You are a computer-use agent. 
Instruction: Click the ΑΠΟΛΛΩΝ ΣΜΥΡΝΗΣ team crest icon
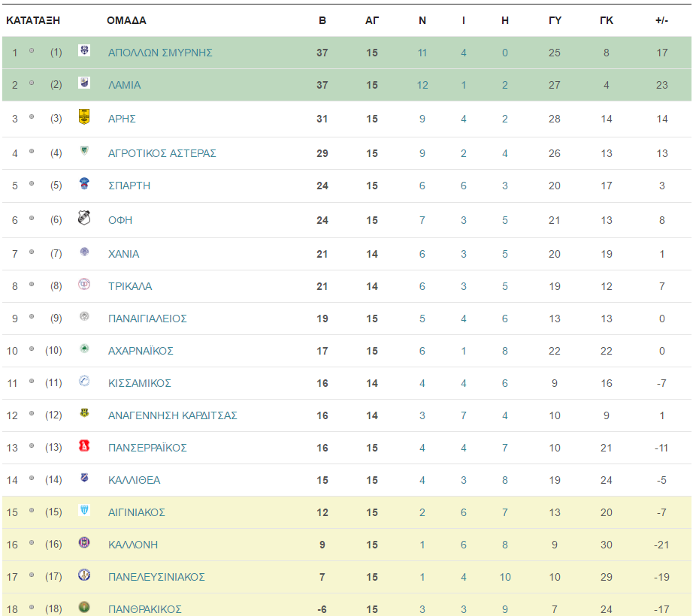pos(84,50)
